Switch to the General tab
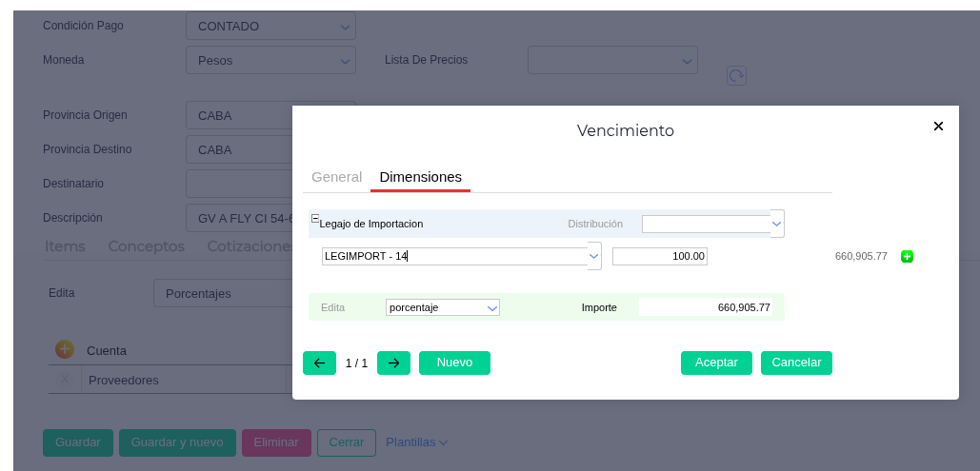Screen dimensions: 980x471 pyautogui.click(x=336, y=177)
